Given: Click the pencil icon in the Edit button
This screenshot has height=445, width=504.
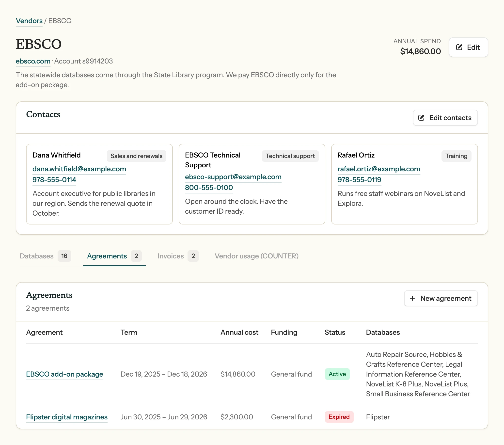Looking at the screenshot, I should tap(459, 47).
